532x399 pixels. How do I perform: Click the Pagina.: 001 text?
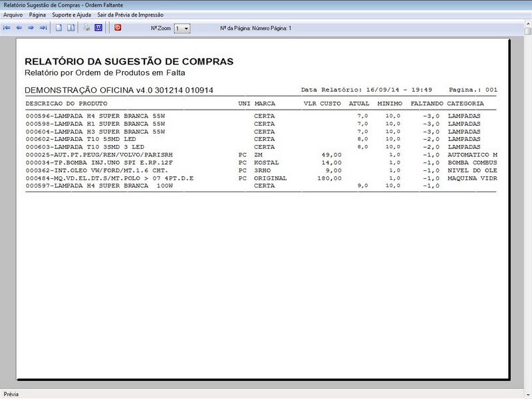click(x=473, y=90)
